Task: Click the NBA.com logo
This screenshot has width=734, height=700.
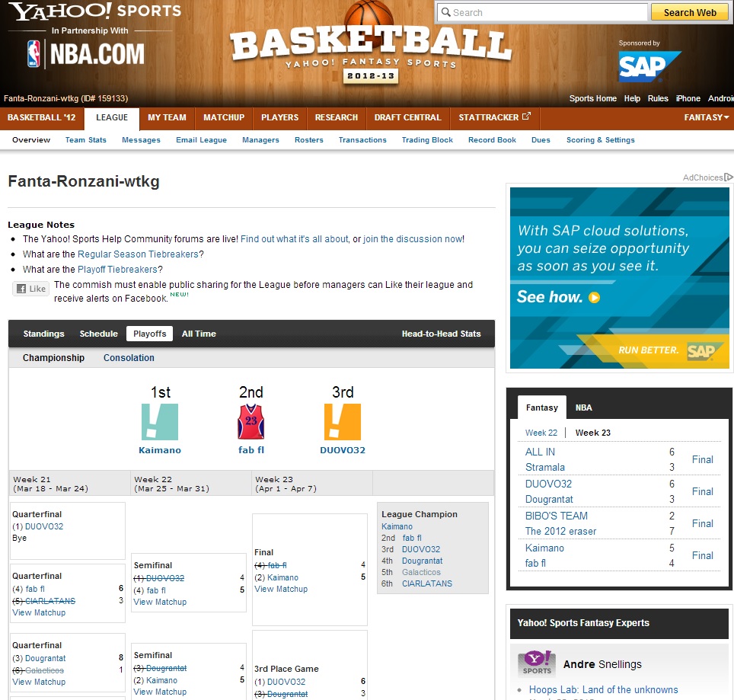Action: tap(85, 53)
